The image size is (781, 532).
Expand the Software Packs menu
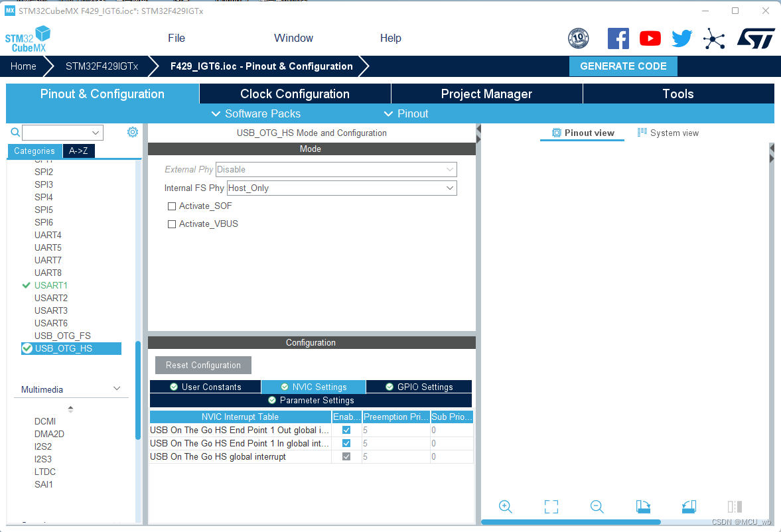(256, 113)
